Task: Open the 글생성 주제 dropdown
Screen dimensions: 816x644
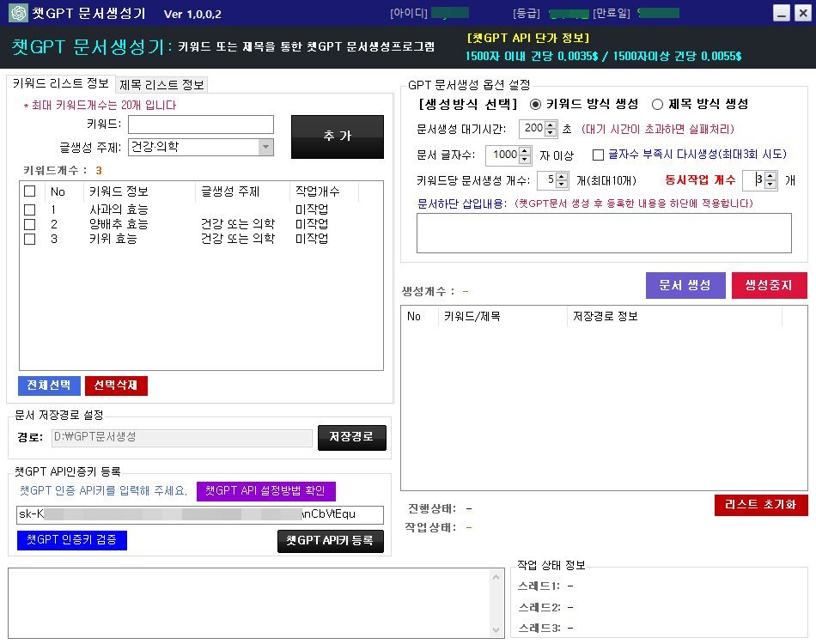Action: click(265, 147)
